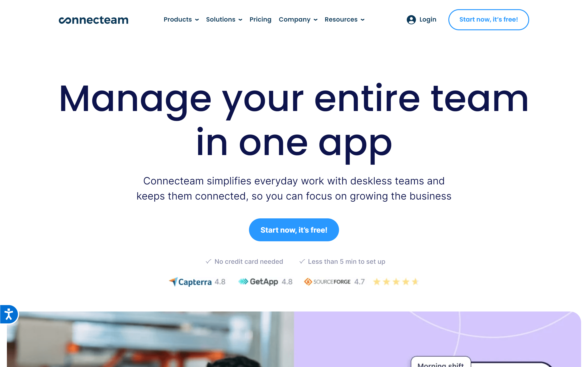This screenshot has height=367, width=588.
Task: Open the Resources menu
Action: [x=344, y=19]
